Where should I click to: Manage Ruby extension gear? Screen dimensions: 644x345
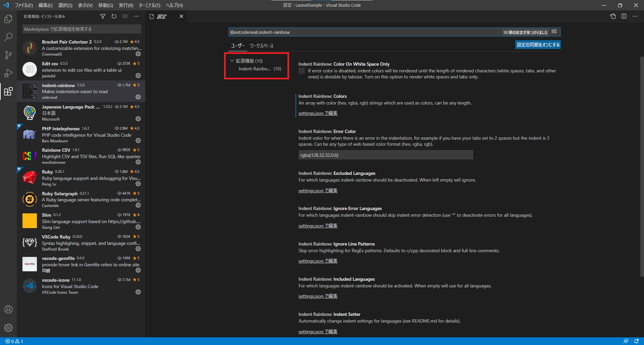coord(138,184)
